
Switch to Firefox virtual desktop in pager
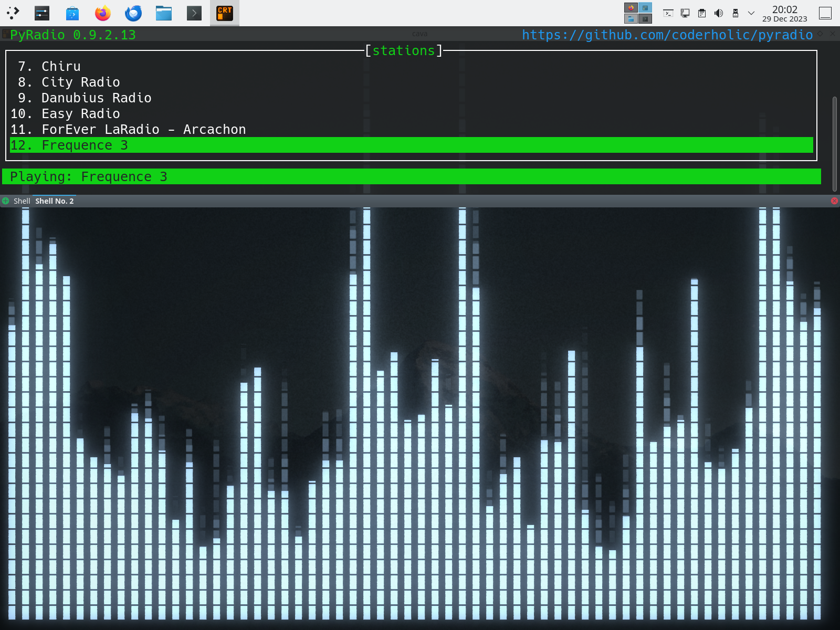(631, 7)
